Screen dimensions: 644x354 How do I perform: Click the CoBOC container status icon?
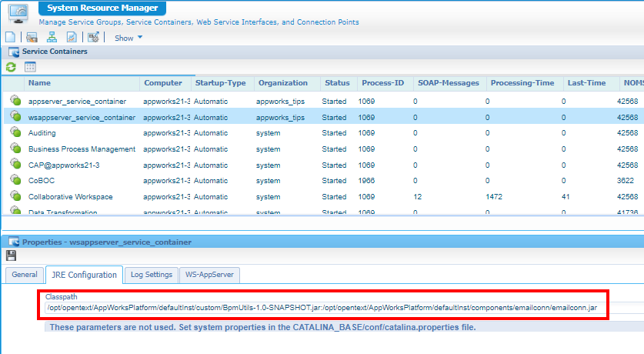click(15, 181)
